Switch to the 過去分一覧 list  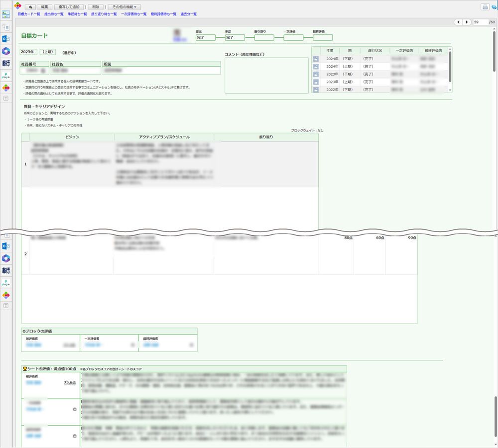click(x=189, y=14)
